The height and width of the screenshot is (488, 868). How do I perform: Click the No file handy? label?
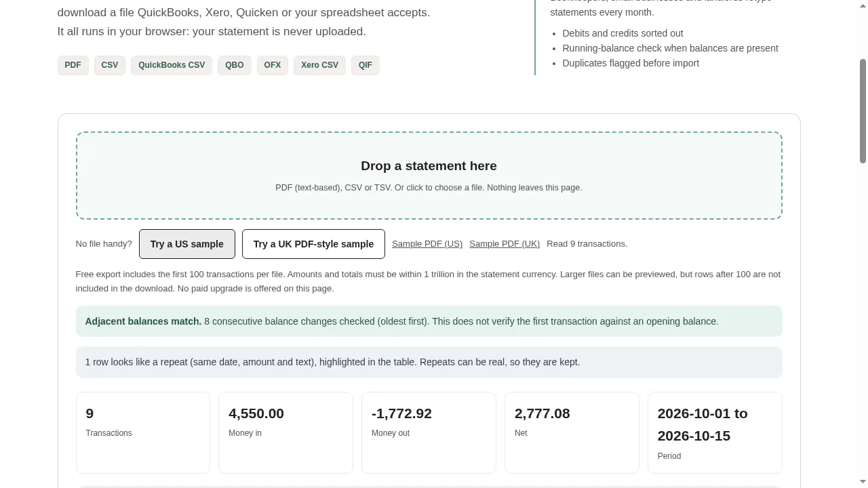104,244
